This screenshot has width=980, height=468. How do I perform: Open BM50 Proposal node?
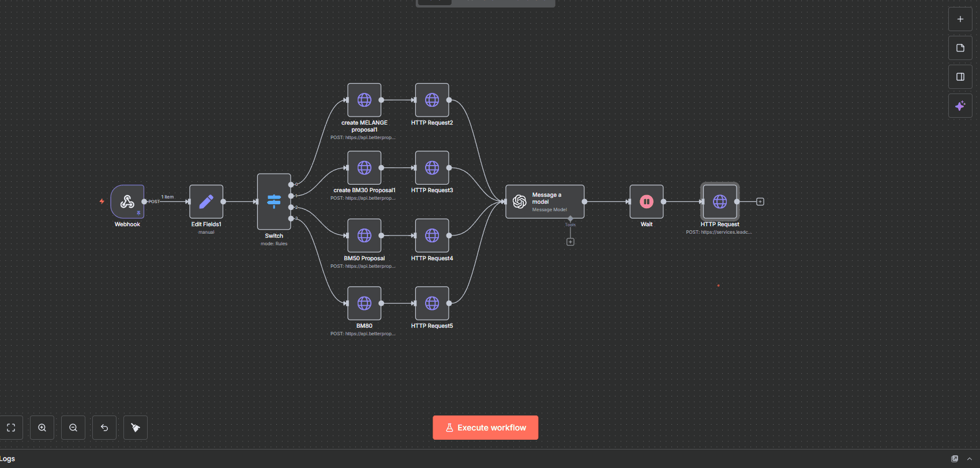pyautogui.click(x=365, y=235)
